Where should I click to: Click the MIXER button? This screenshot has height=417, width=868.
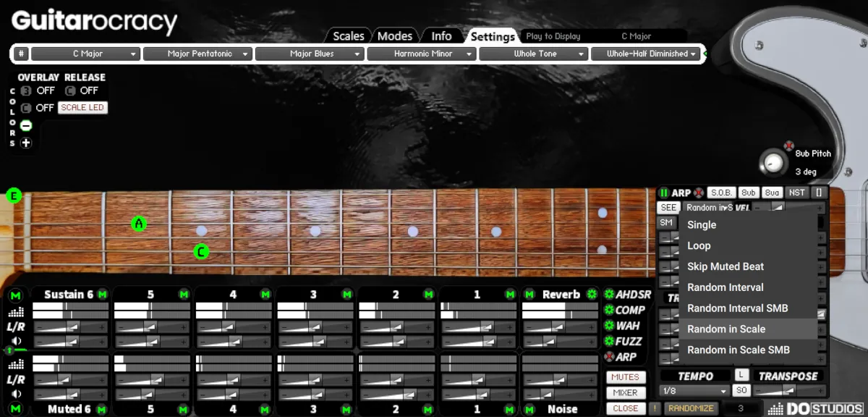[x=625, y=393]
